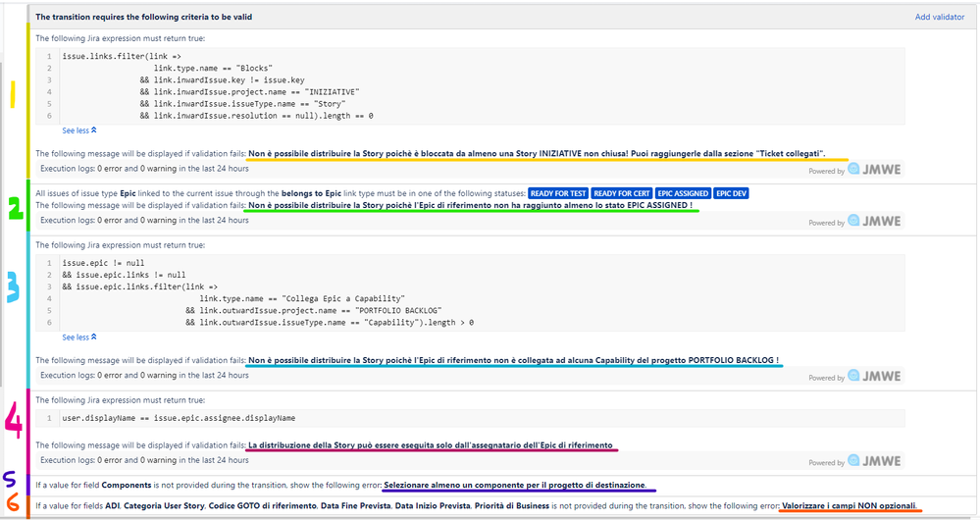Viewport: 980px width, 520px height.
Task: Click the Add validator link
Action: tap(940, 17)
